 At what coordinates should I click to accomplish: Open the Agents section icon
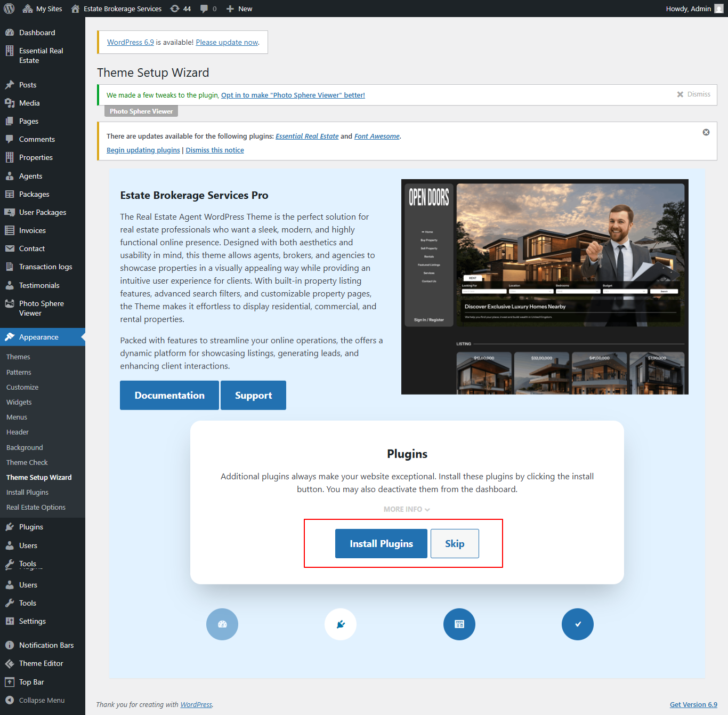11,176
